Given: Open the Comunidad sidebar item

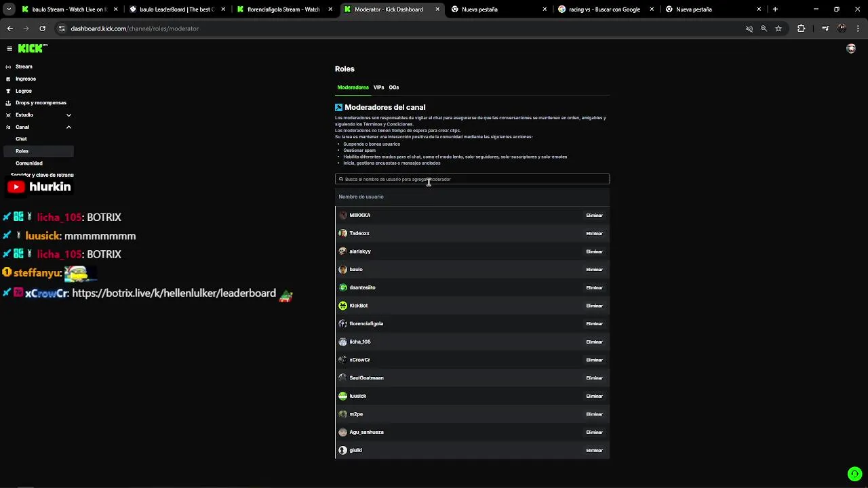Looking at the screenshot, I should tap(29, 163).
